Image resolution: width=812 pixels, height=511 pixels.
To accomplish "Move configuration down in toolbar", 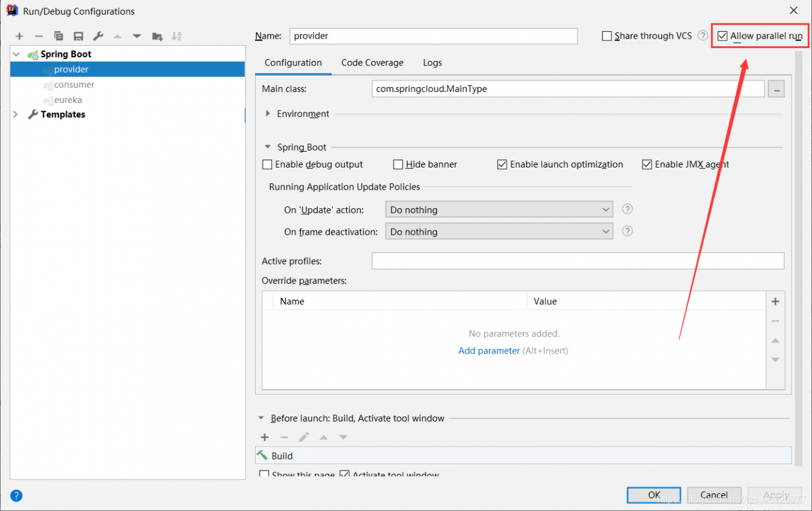I will point(137,36).
